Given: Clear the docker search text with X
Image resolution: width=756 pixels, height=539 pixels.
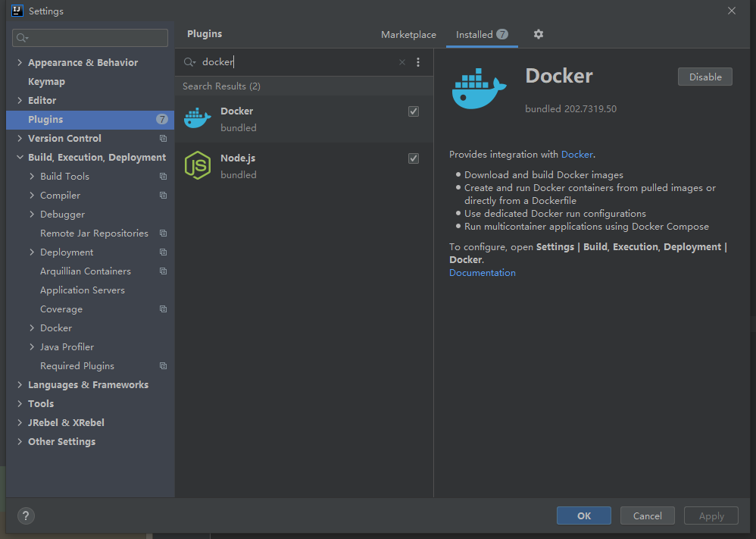Looking at the screenshot, I should 402,62.
